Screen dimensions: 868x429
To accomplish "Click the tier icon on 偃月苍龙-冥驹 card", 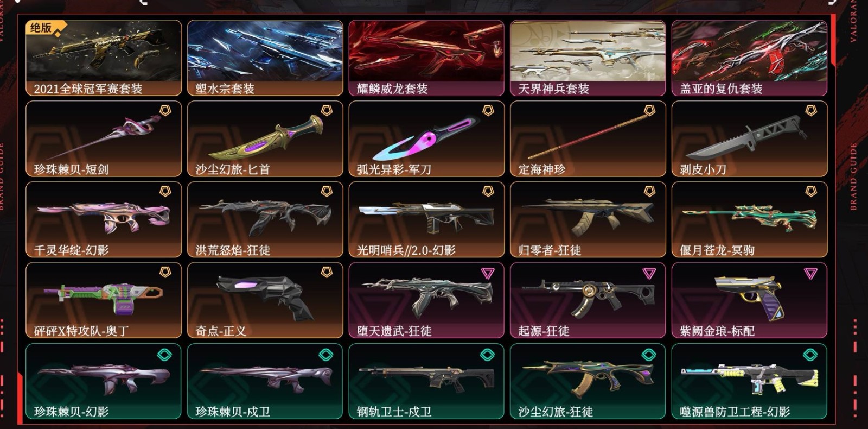I will pyautogui.click(x=811, y=192).
